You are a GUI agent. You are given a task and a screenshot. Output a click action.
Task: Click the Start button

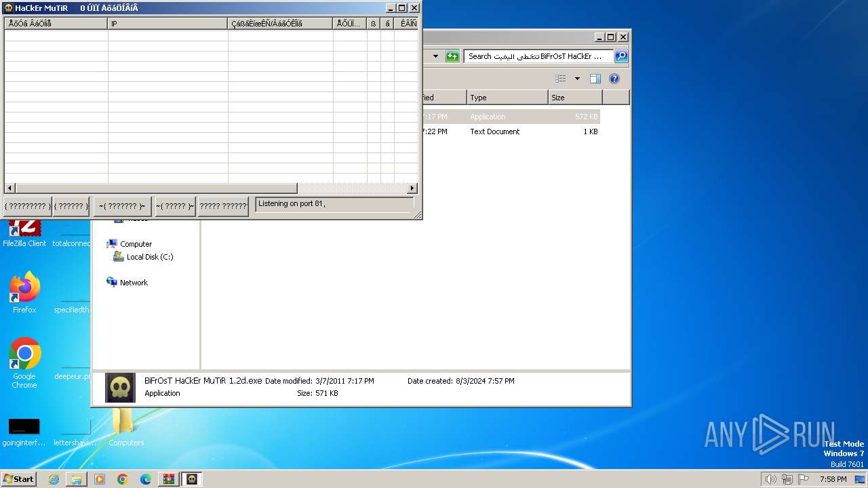pos(19,479)
